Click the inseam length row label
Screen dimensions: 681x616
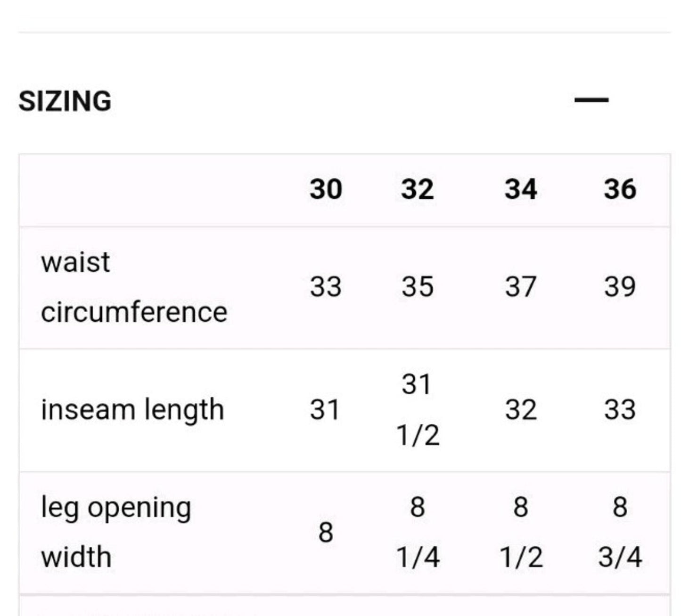(x=132, y=410)
